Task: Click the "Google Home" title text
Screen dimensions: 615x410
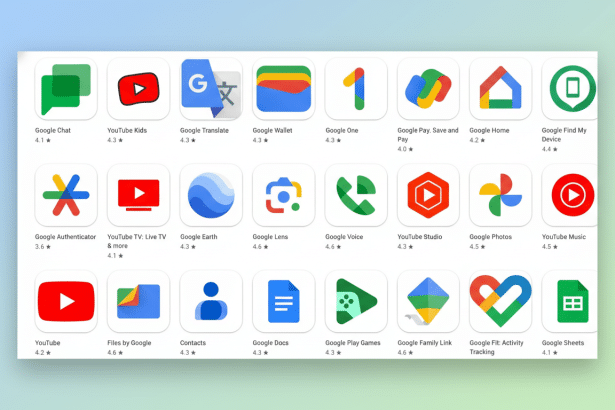Action: point(489,130)
